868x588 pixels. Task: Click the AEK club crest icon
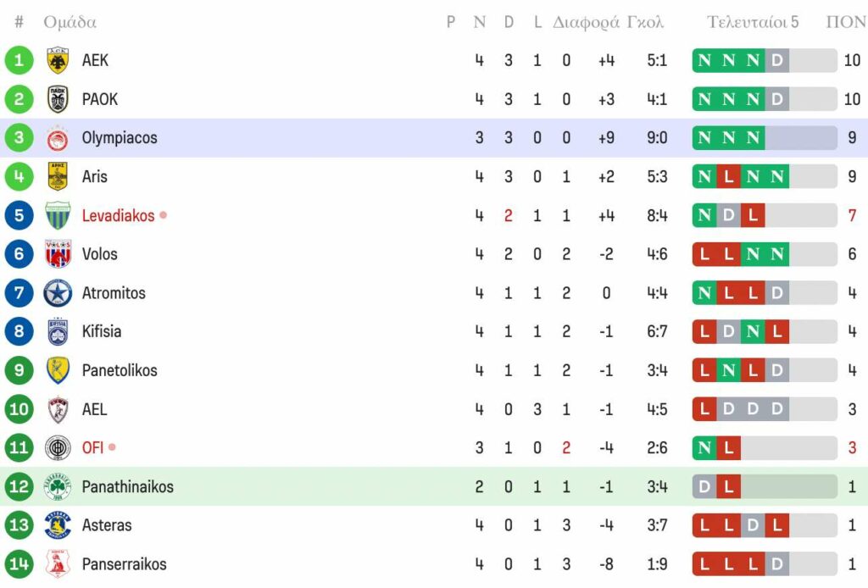(x=58, y=60)
